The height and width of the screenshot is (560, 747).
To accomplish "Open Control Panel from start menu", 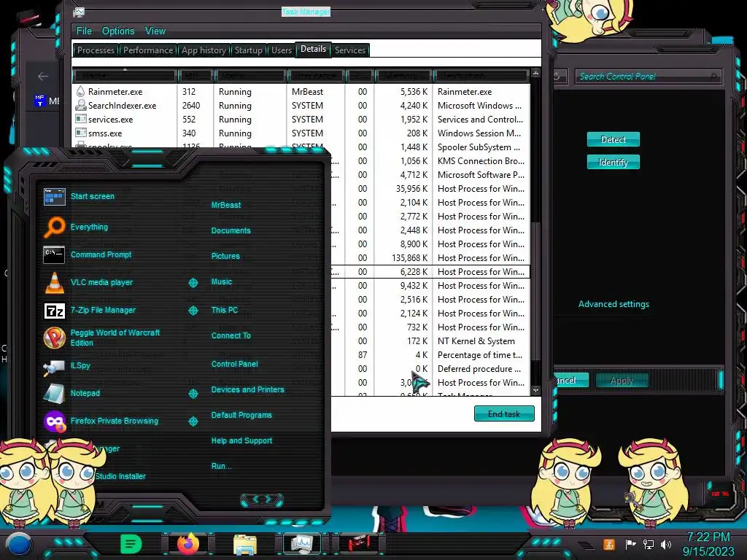I will tap(234, 365).
